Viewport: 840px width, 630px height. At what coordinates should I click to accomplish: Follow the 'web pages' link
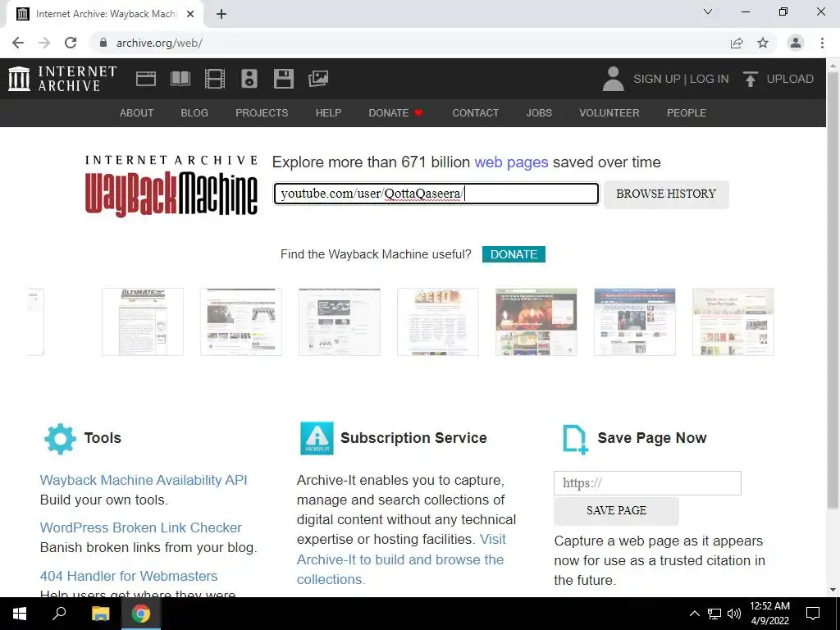tap(511, 162)
